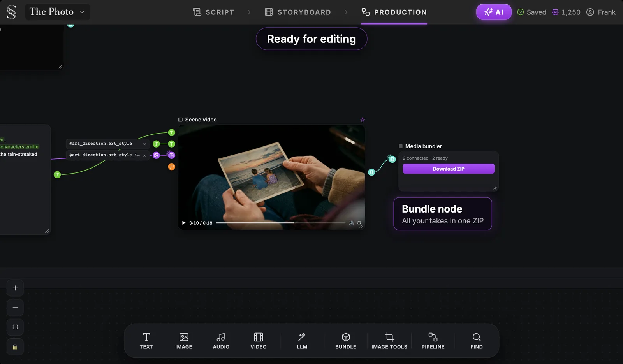The height and width of the screenshot is (364, 623).
Task: Click the purple image input port on Scene video
Action: (x=171, y=155)
